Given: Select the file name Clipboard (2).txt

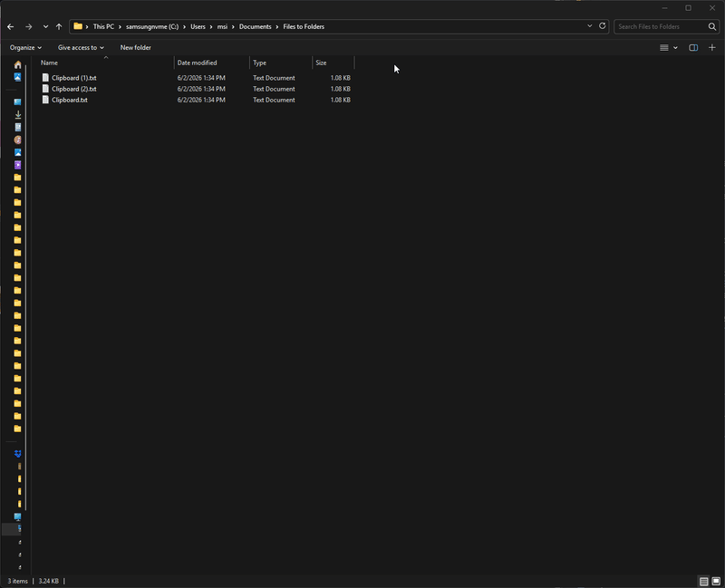Looking at the screenshot, I should click(74, 89).
